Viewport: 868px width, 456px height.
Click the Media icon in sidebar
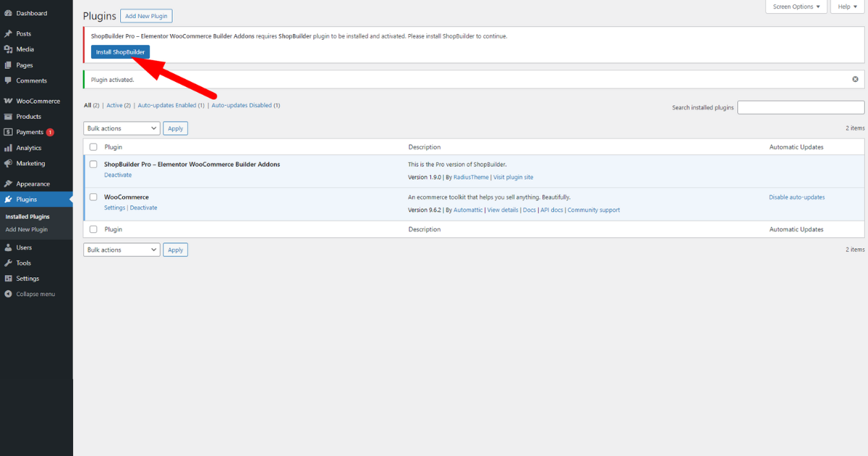(8, 49)
